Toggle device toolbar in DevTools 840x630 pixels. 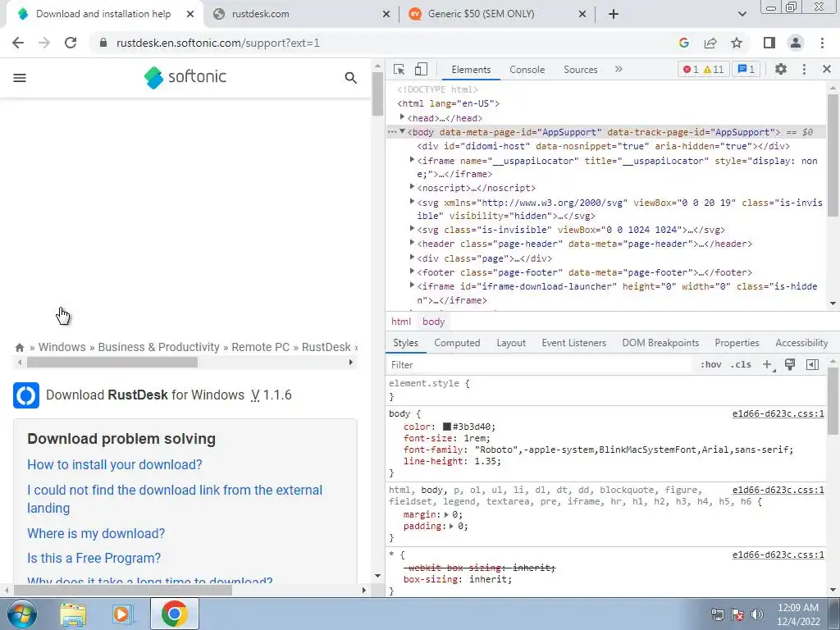click(x=421, y=69)
